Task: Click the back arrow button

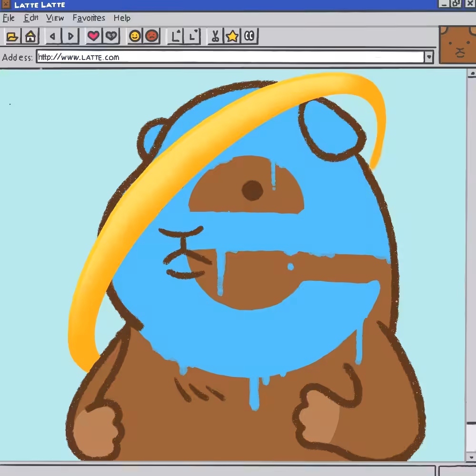Action: [53, 37]
